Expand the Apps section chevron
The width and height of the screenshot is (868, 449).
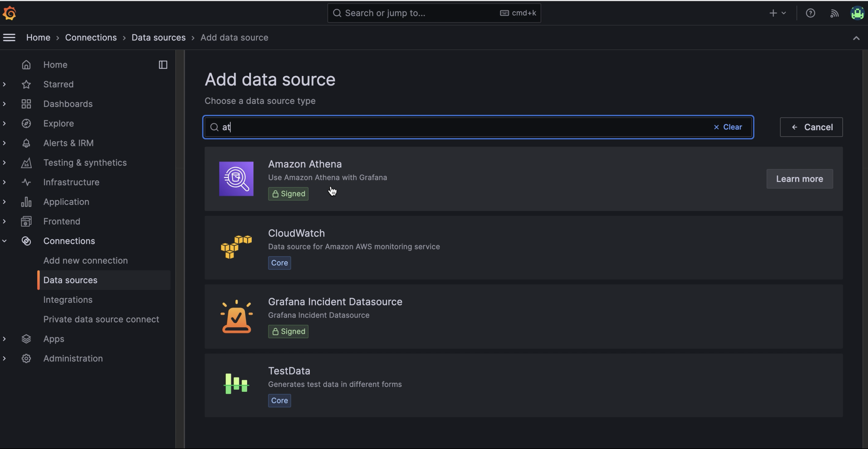click(4, 339)
